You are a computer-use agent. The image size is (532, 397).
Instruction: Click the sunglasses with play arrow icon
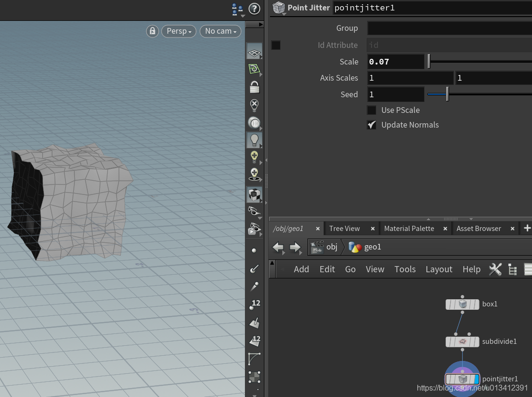pyautogui.click(x=254, y=229)
